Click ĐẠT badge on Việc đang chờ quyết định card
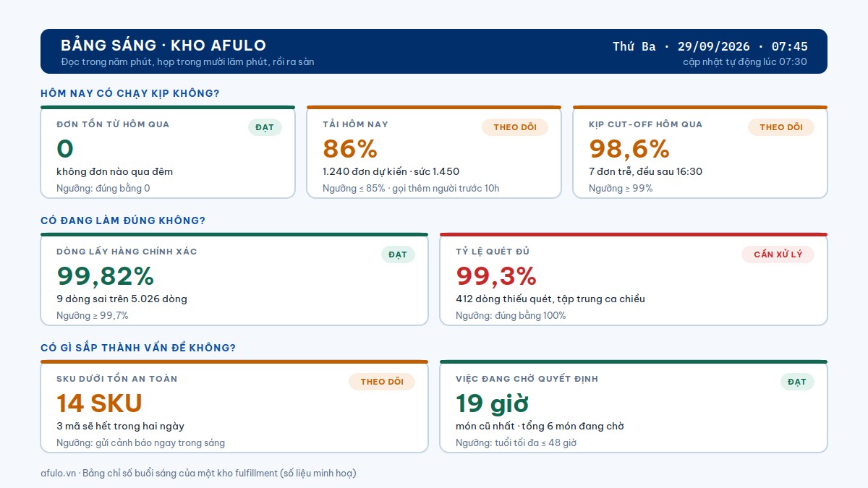Screen dimensions: 868x488 pos(797,382)
